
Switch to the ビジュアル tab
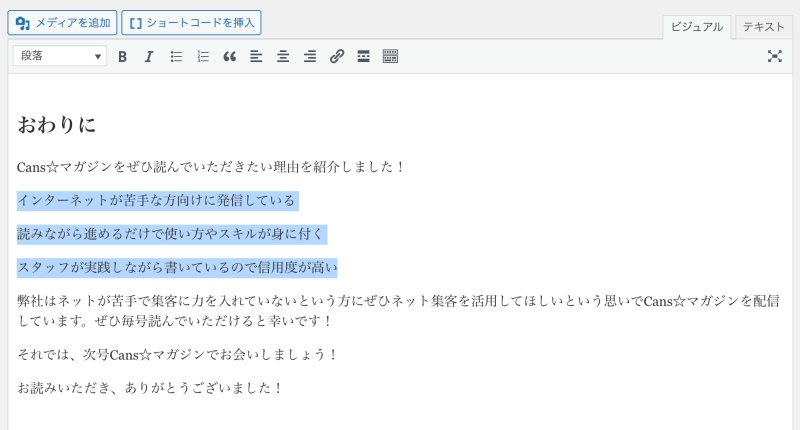(697, 27)
